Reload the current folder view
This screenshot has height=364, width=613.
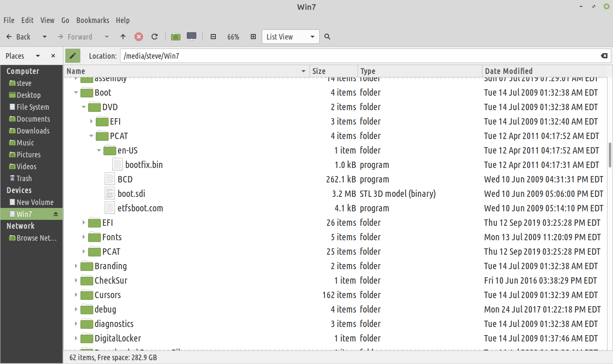click(155, 37)
